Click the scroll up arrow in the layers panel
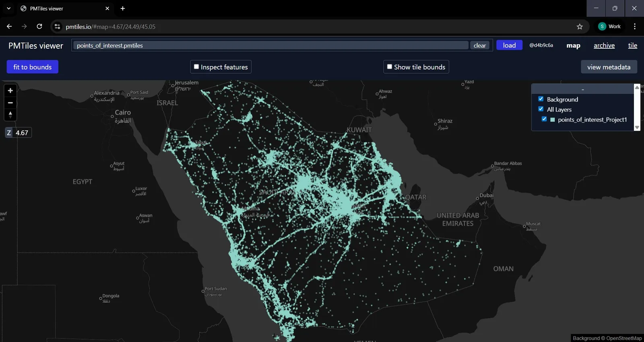 (x=637, y=87)
